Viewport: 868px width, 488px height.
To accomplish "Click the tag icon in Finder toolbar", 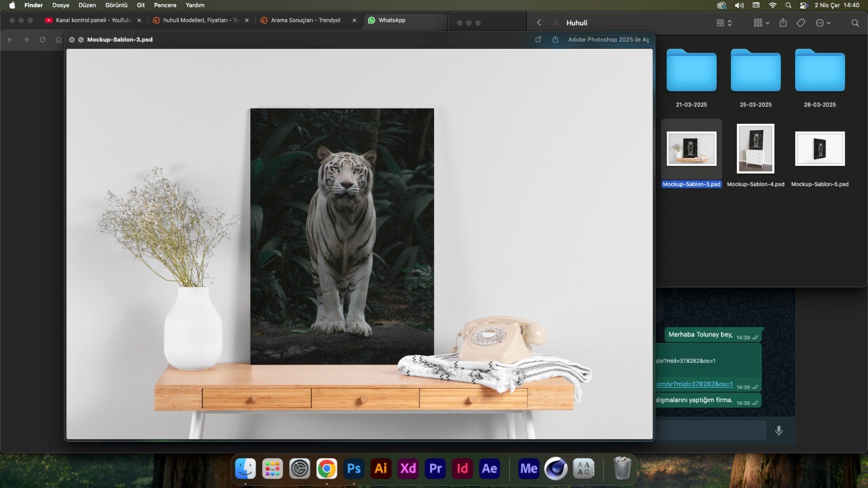I will point(801,23).
